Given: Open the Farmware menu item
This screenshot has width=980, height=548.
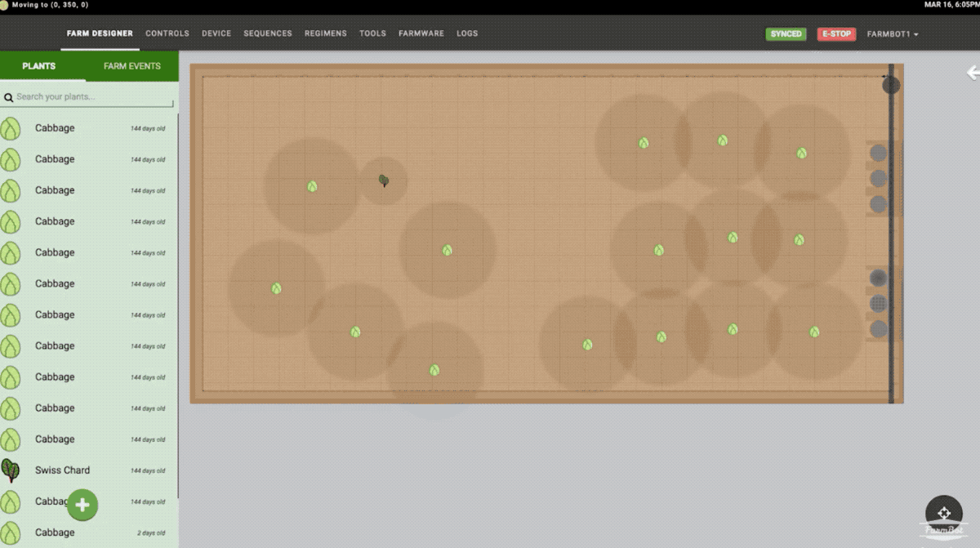Looking at the screenshot, I should click(x=421, y=33).
